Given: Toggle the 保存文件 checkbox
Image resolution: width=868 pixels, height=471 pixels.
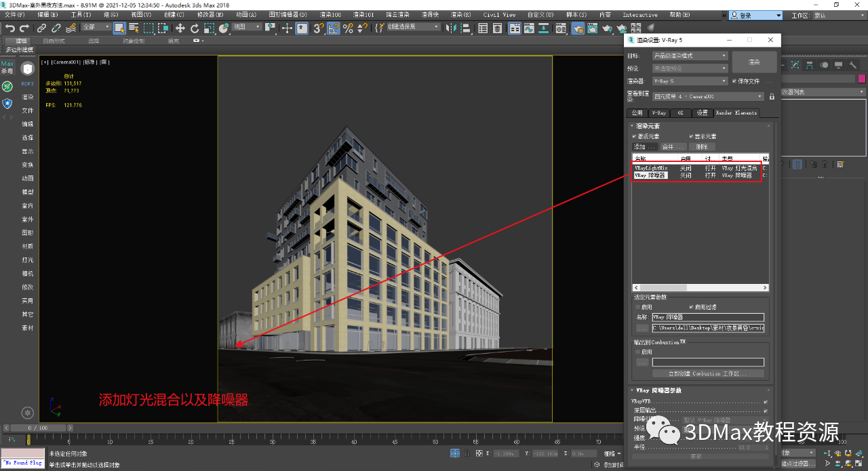Looking at the screenshot, I should (735, 81).
